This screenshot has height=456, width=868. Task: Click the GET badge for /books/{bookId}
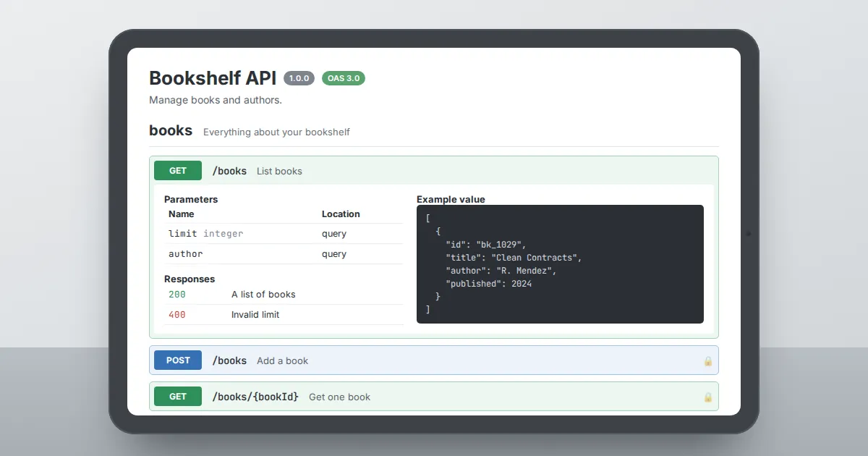(x=178, y=397)
